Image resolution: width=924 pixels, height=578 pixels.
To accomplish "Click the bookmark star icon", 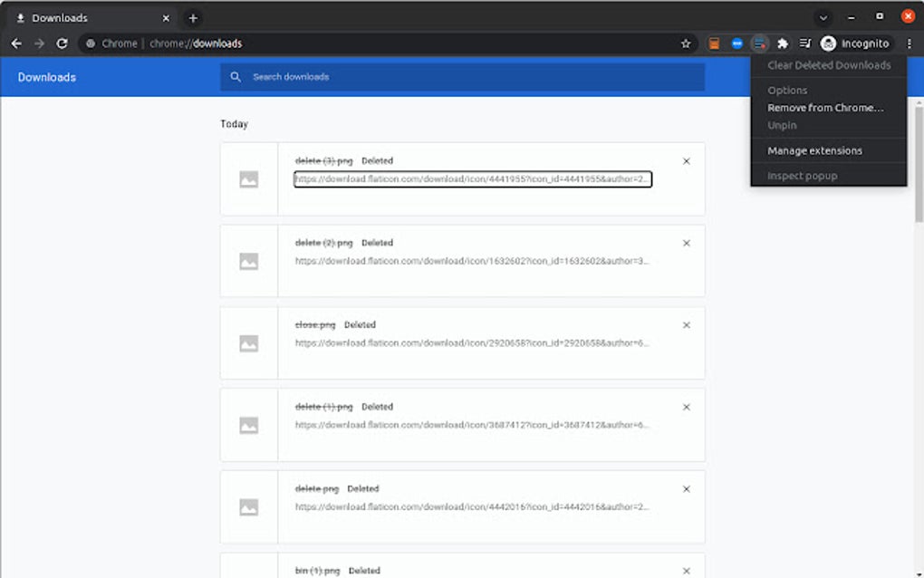I will [686, 43].
